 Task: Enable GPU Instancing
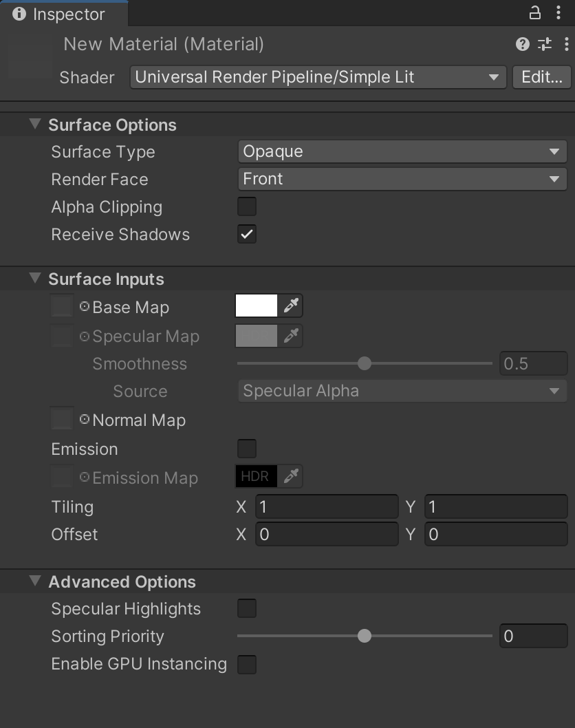pos(247,663)
